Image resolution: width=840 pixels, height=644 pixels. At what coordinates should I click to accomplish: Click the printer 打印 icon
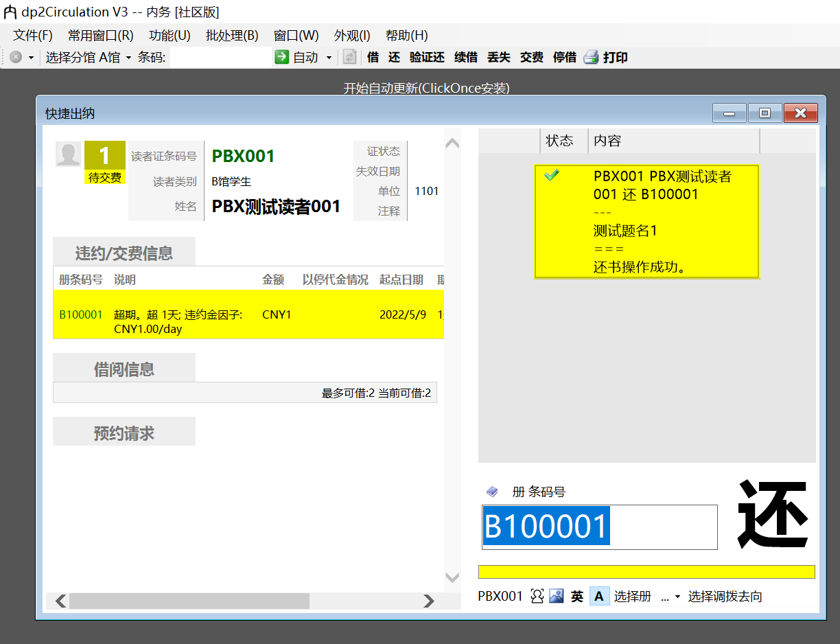[592, 58]
